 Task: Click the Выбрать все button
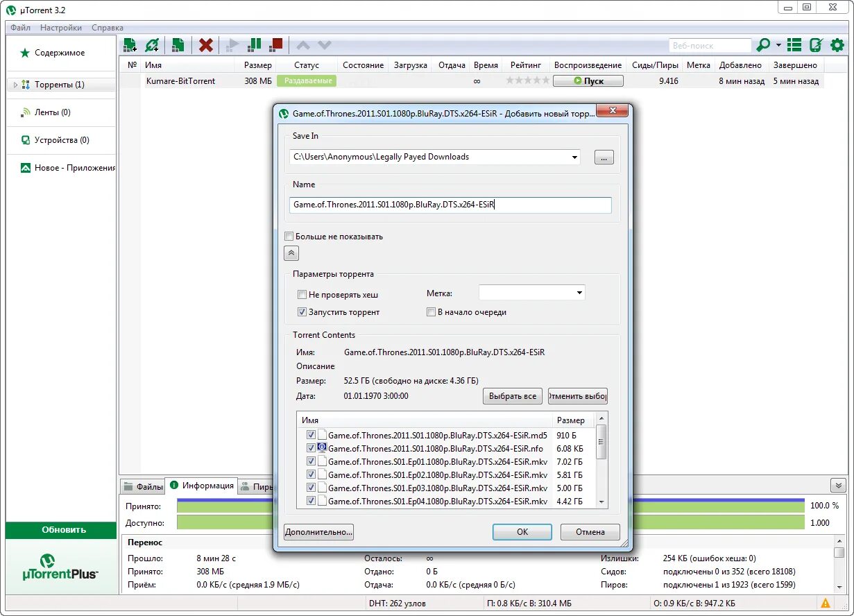click(512, 396)
